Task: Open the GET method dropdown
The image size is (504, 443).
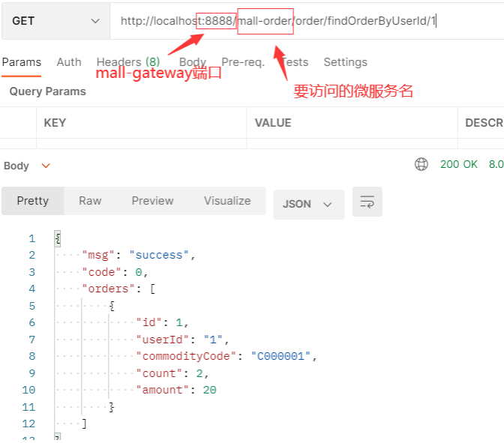Action: (x=55, y=21)
